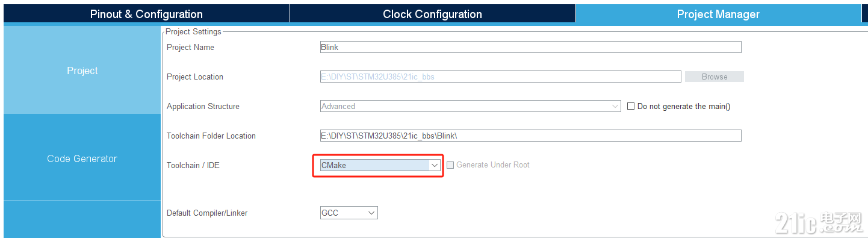Click the Default Compiler/Linker label

pos(207,213)
